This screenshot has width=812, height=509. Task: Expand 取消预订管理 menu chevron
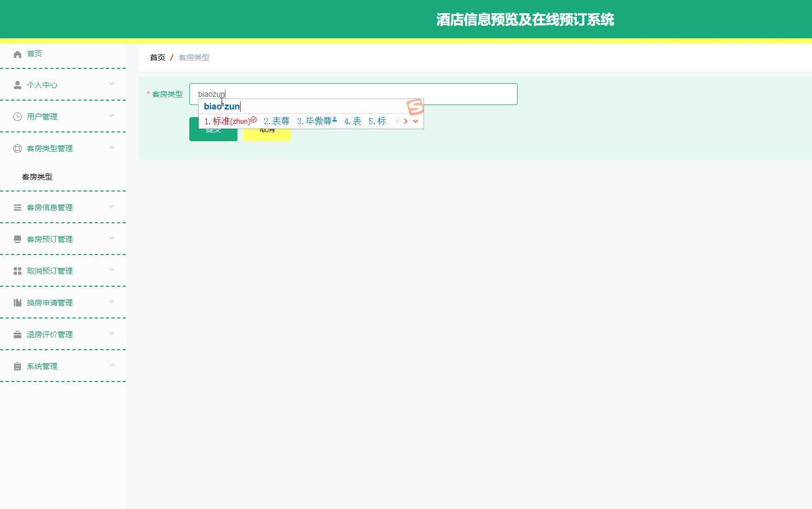(x=112, y=270)
